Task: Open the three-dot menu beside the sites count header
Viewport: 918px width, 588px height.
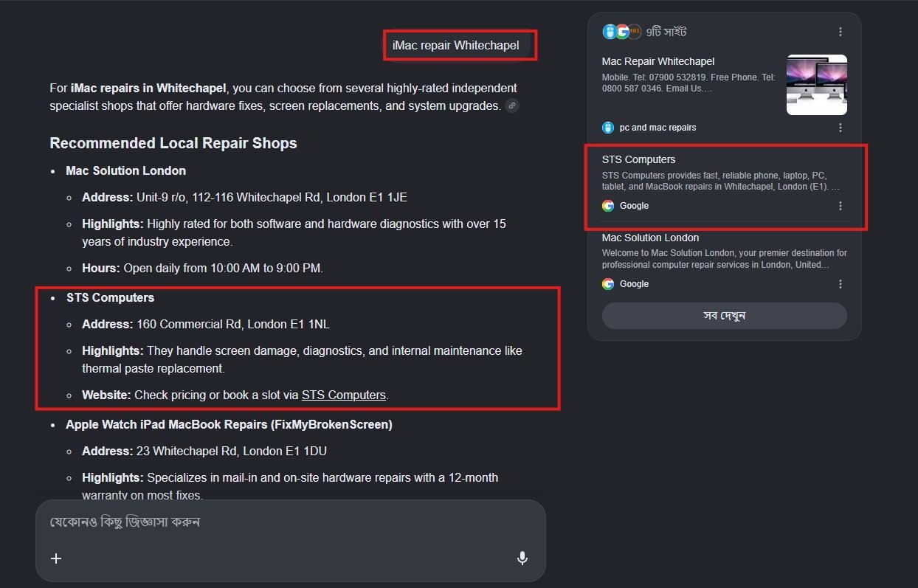Action: tap(841, 32)
